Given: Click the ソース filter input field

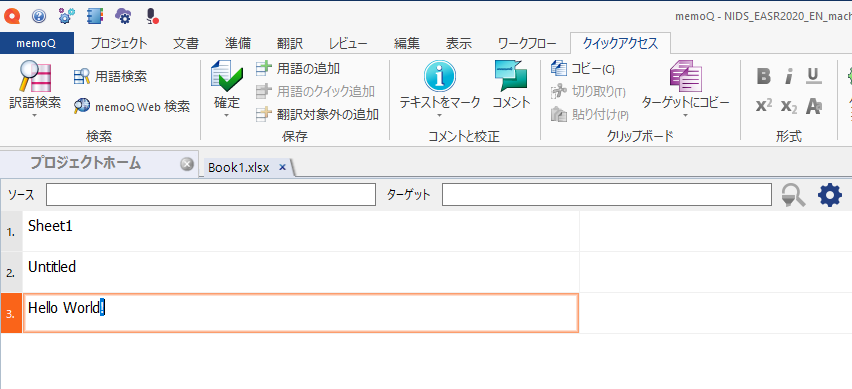Looking at the screenshot, I should coord(211,194).
